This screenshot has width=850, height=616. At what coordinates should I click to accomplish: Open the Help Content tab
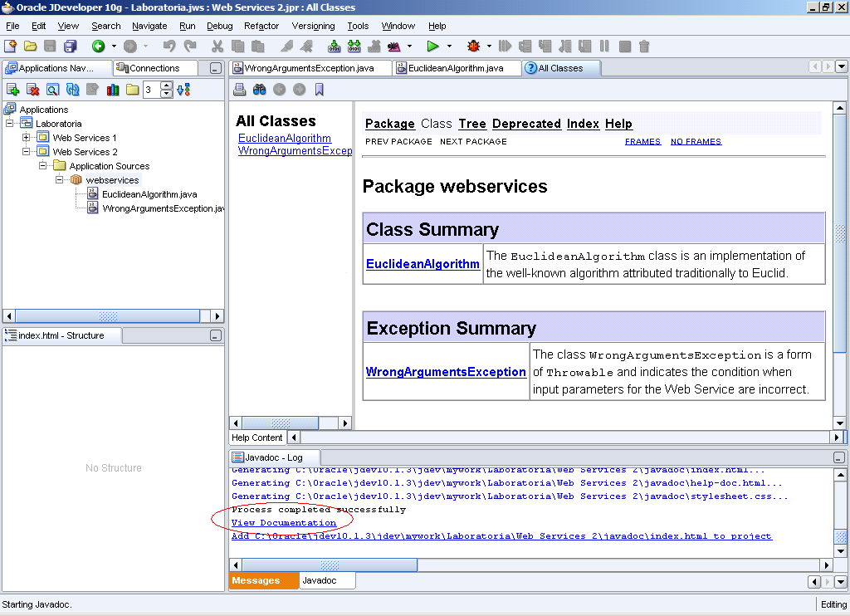click(257, 438)
